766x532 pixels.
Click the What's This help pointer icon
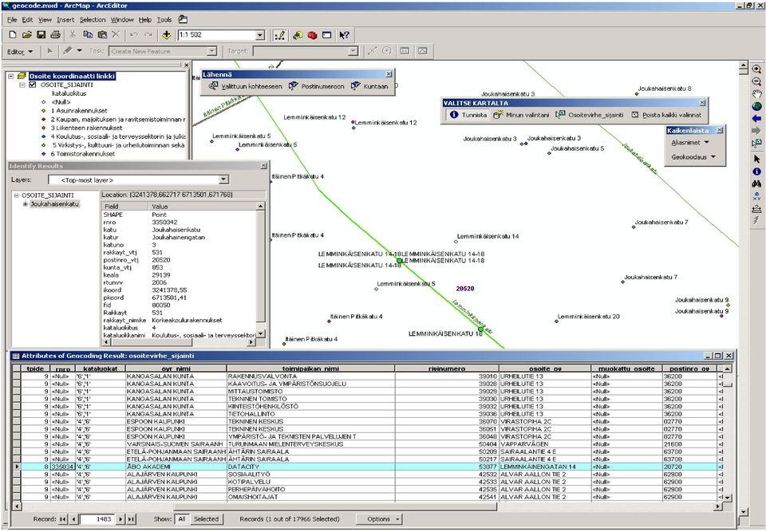345,35
